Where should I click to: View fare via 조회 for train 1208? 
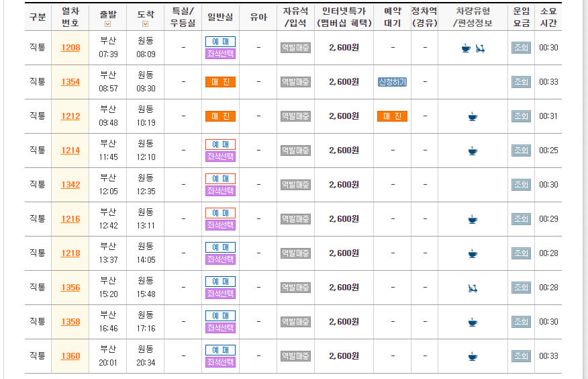click(x=521, y=48)
